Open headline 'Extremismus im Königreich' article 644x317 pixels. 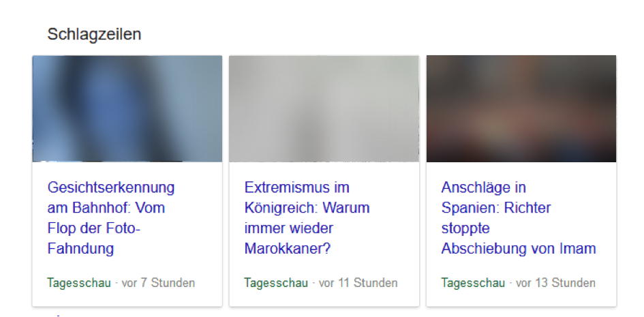(307, 217)
